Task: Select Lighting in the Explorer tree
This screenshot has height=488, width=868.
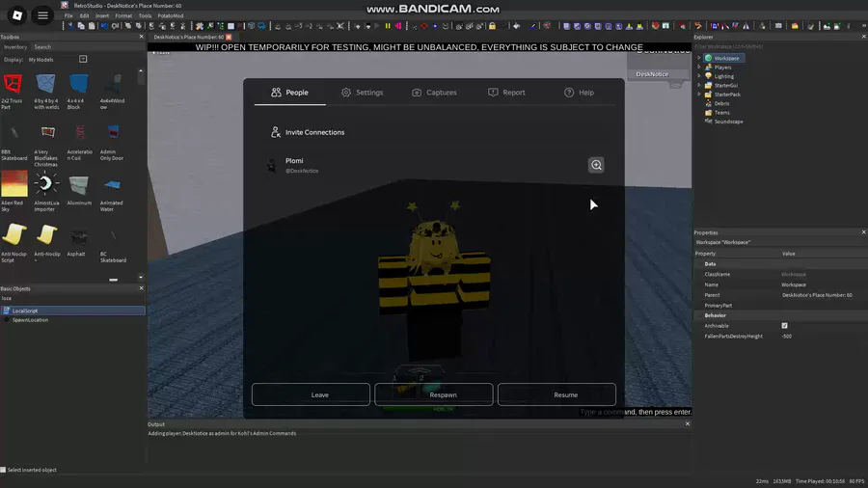Action: pyautogui.click(x=723, y=76)
